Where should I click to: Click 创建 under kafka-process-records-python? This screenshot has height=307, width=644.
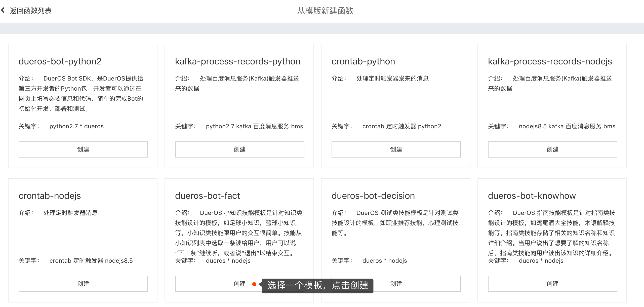240,149
